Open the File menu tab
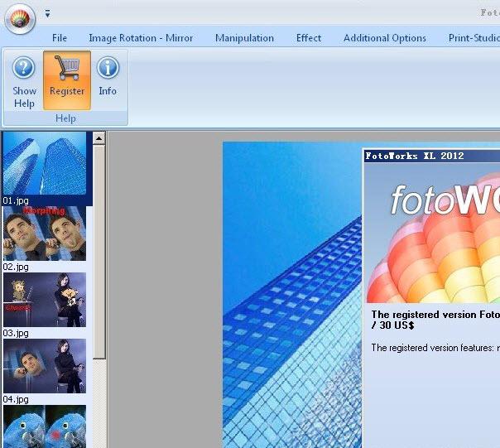 click(x=60, y=38)
